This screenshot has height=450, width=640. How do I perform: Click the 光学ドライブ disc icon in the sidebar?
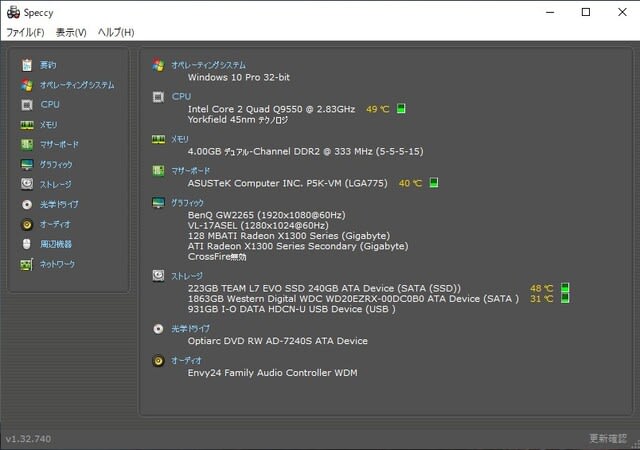[27, 204]
